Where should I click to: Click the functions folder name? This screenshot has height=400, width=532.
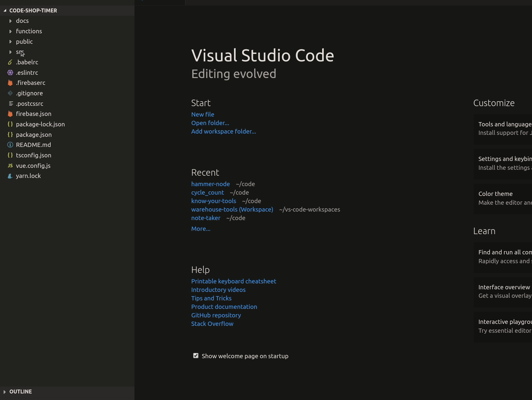(29, 31)
